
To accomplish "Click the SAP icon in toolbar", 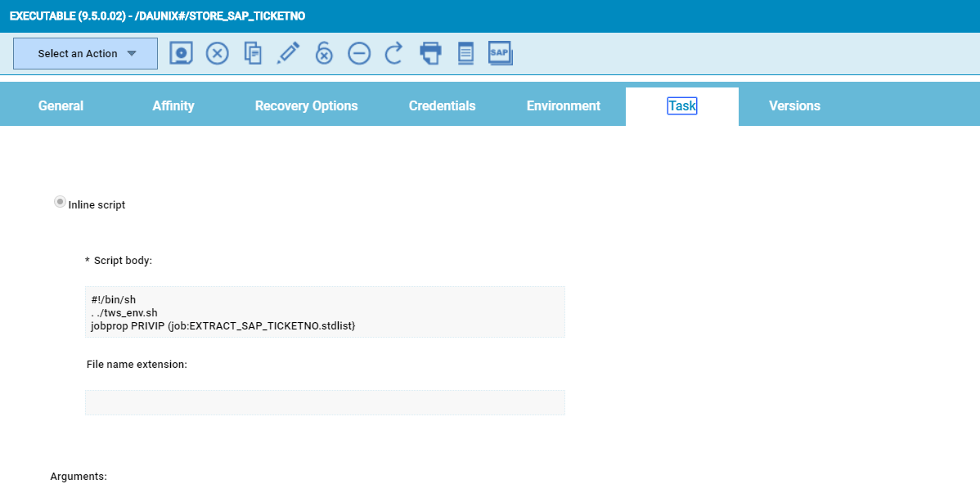I will pos(500,53).
